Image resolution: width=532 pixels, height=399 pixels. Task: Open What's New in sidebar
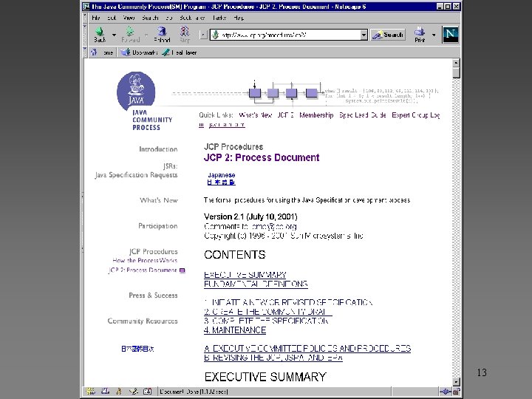coord(158,200)
